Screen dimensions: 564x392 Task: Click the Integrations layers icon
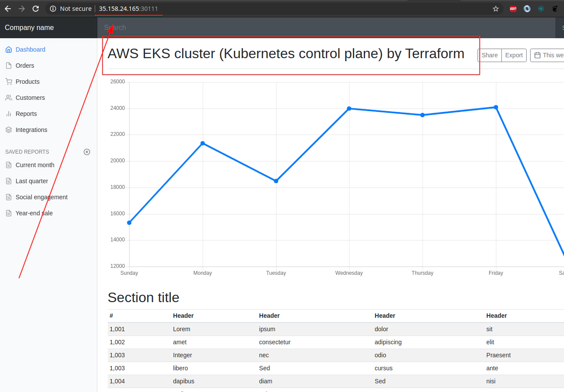click(x=9, y=130)
